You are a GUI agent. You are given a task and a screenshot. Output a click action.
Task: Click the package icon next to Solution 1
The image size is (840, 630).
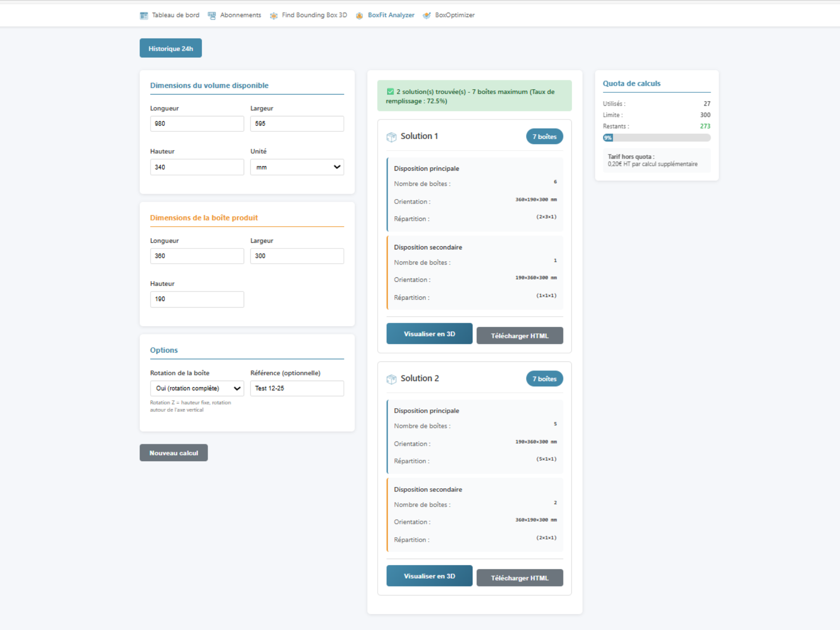[x=391, y=136]
